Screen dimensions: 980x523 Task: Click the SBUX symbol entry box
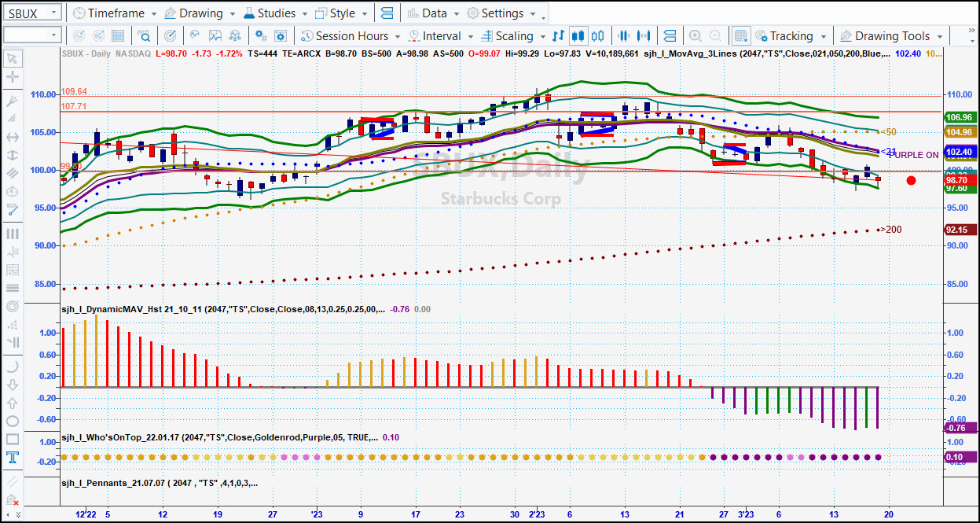[x=31, y=13]
